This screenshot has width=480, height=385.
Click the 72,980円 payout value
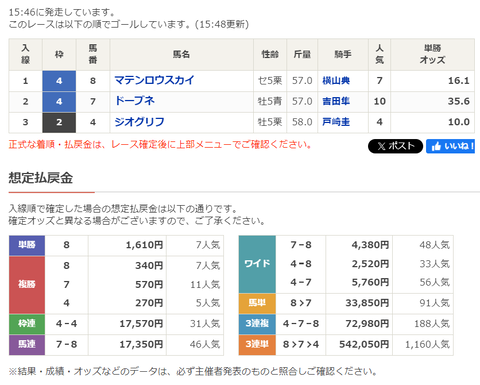tap(367, 324)
